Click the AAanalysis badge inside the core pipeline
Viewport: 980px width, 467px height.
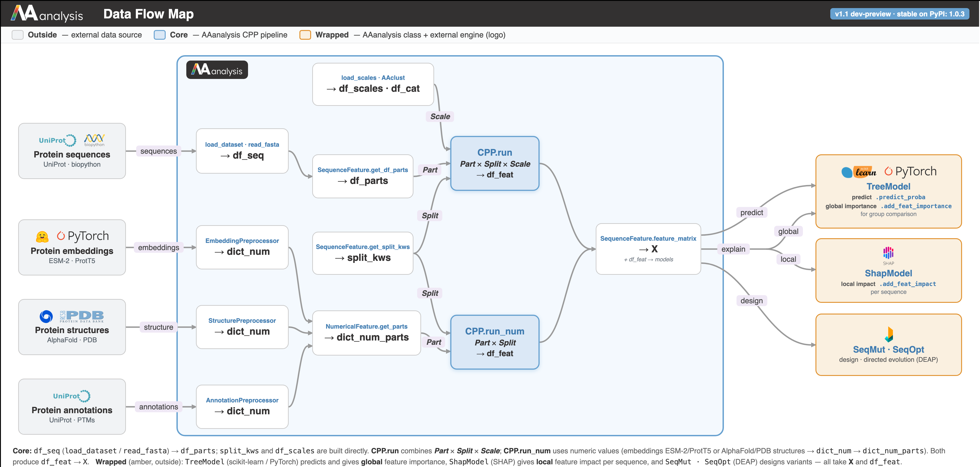click(x=217, y=70)
